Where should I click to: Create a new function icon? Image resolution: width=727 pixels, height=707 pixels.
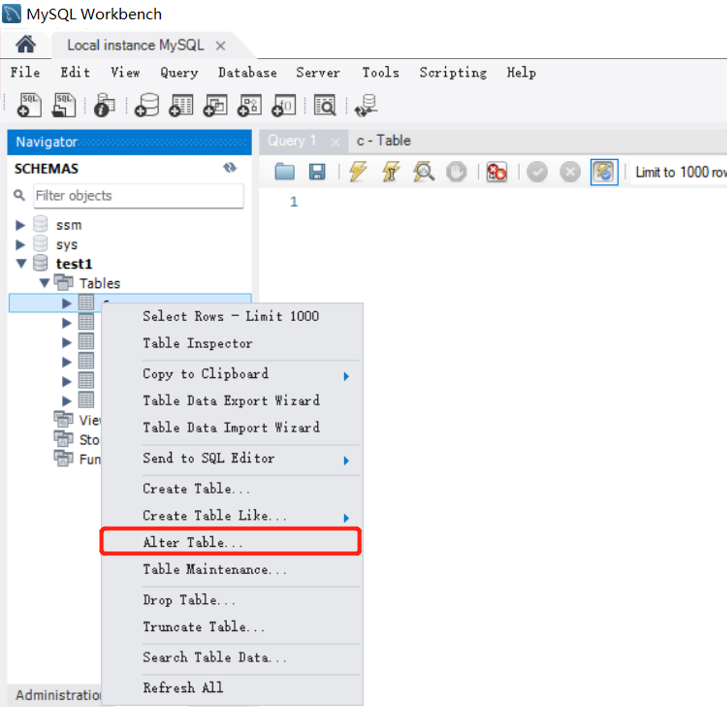284,105
